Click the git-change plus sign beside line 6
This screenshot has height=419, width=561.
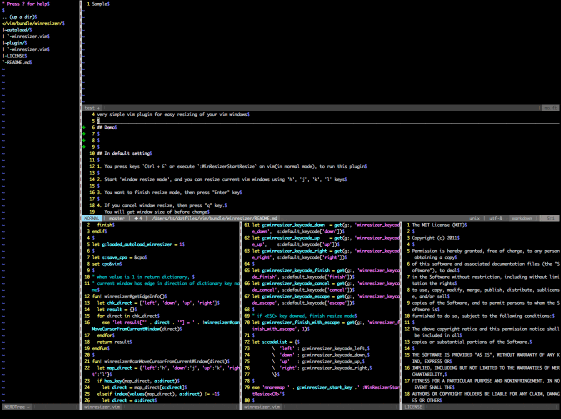(x=84, y=127)
